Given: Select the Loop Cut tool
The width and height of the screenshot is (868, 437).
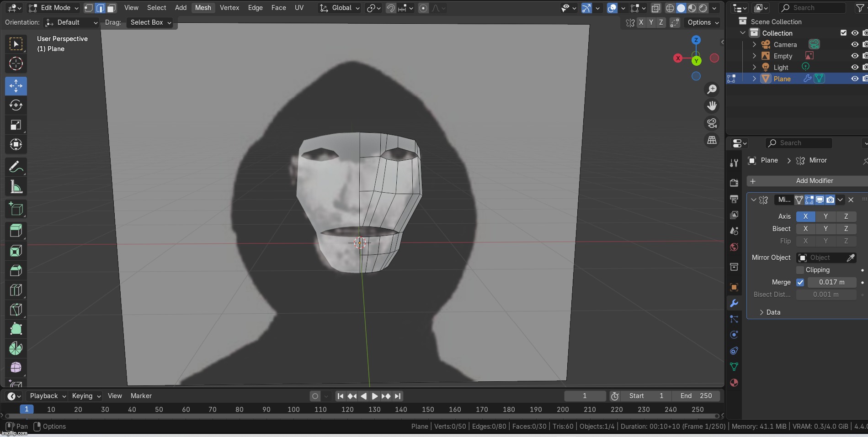Looking at the screenshot, I should point(16,290).
